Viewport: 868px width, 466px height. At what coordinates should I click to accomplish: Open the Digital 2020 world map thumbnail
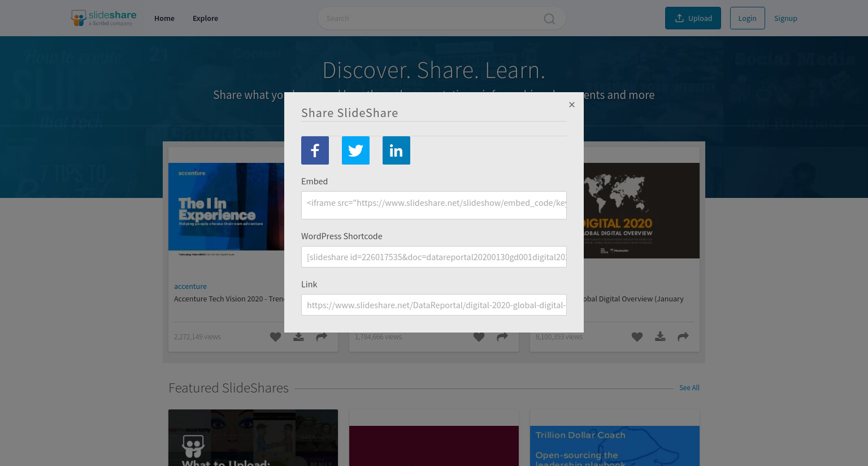click(x=641, y=210)
